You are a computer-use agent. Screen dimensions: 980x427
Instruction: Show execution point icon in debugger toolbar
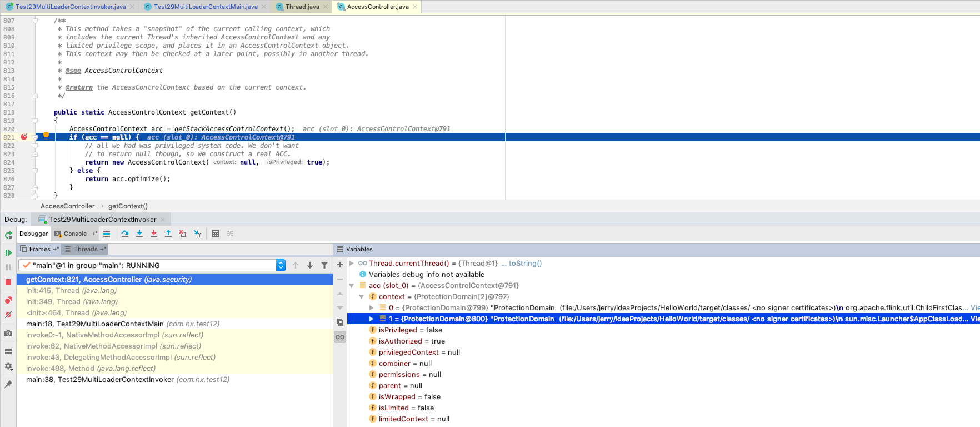[107, 234]
